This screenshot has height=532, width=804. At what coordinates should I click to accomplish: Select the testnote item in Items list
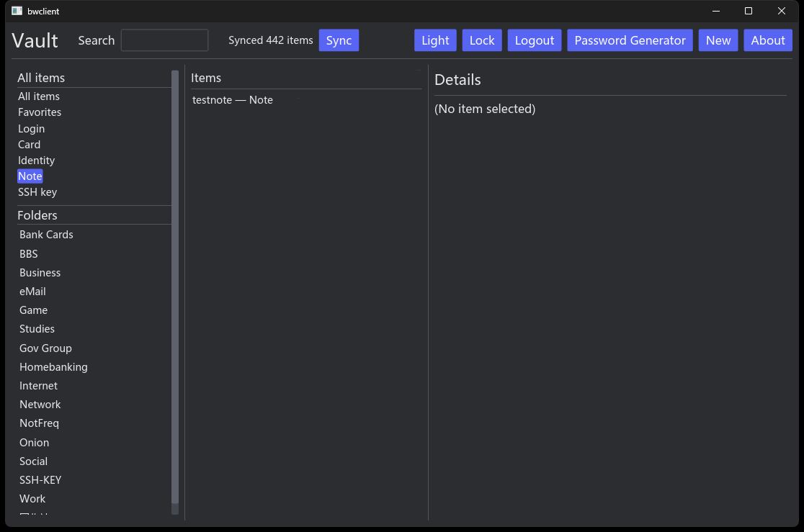tap(232, 99)
